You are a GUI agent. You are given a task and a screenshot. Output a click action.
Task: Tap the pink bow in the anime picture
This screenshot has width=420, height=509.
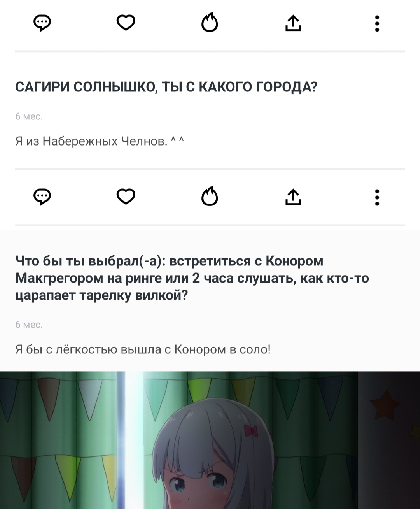click(x=250, y=430)
